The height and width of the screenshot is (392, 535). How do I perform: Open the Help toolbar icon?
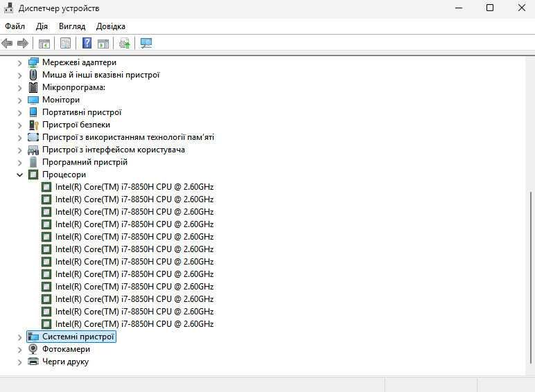[87, 43]
